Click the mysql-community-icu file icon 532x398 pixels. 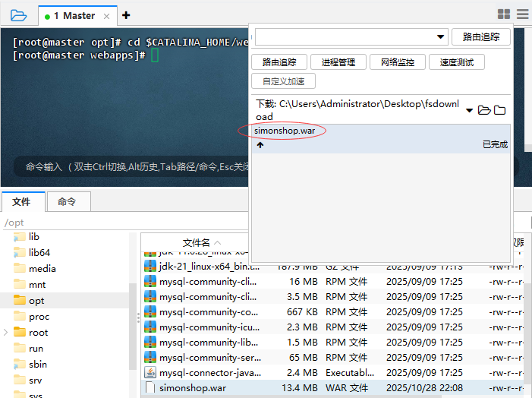[150, 327]
